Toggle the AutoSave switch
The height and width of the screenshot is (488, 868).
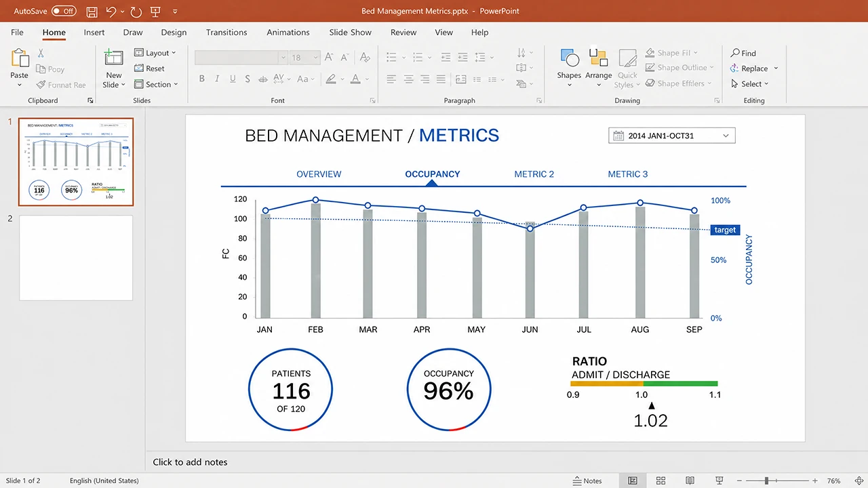(x=64, y=11)
